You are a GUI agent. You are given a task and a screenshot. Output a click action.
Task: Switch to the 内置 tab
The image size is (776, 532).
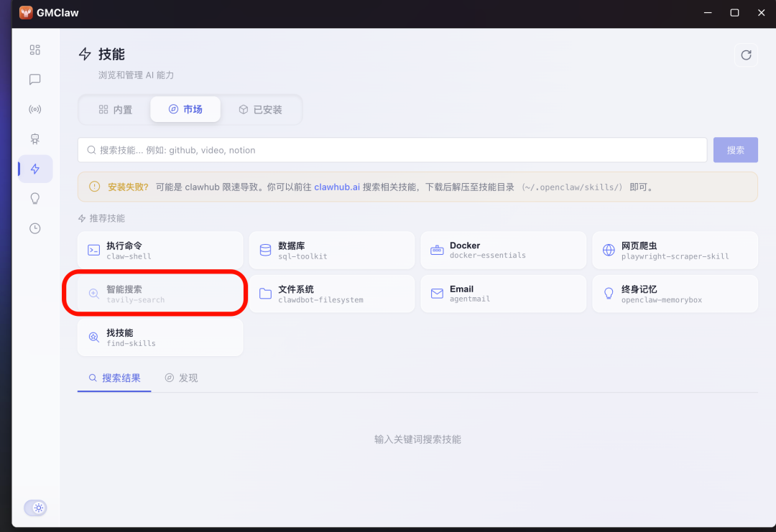point(115,110)
